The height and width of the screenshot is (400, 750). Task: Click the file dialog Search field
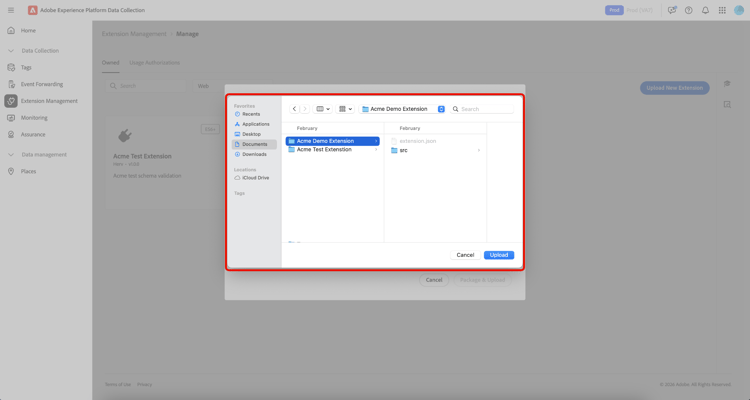(x=482, y=109)
